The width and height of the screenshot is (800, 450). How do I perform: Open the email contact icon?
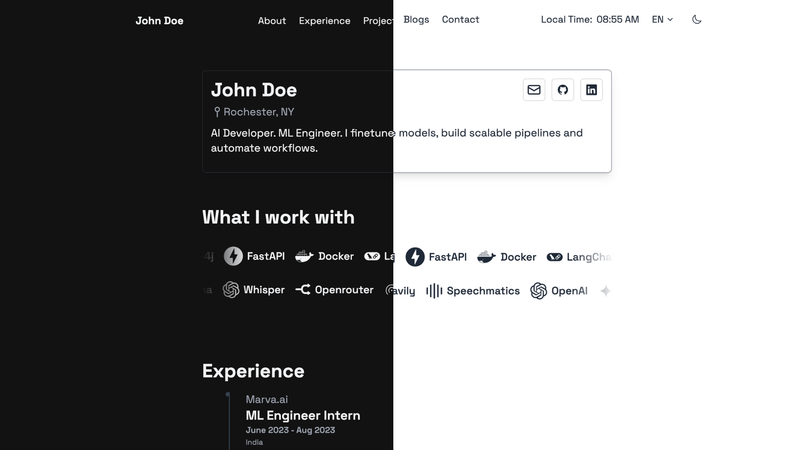(x=534, y=90)
